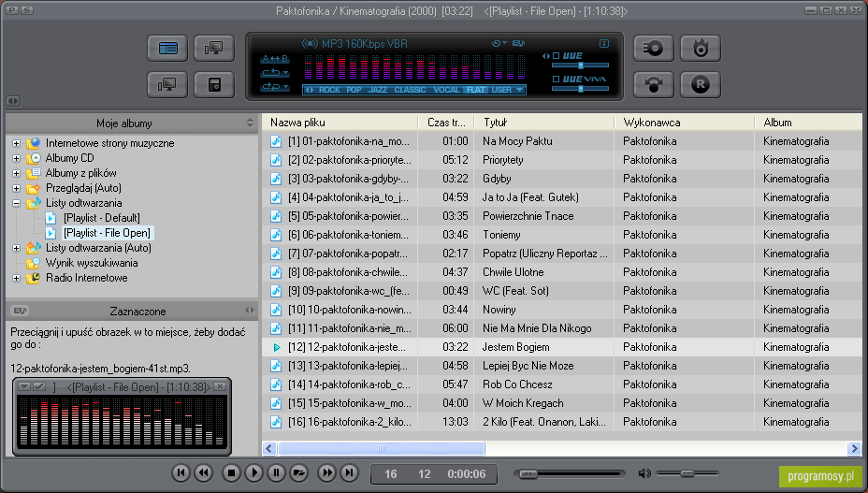Screen dimensions: 868x493
Task: Enable the BBE effect checkbox
Action: click(557, 56)
